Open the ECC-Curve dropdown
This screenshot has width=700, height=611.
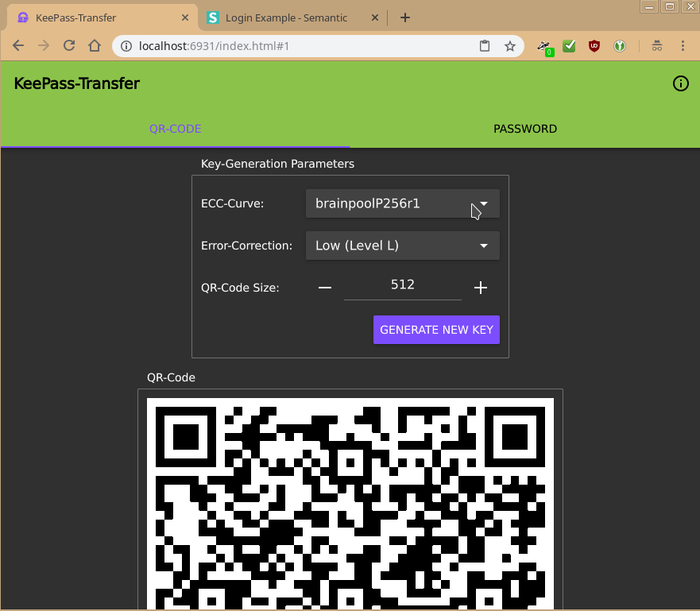coord(403,203)
